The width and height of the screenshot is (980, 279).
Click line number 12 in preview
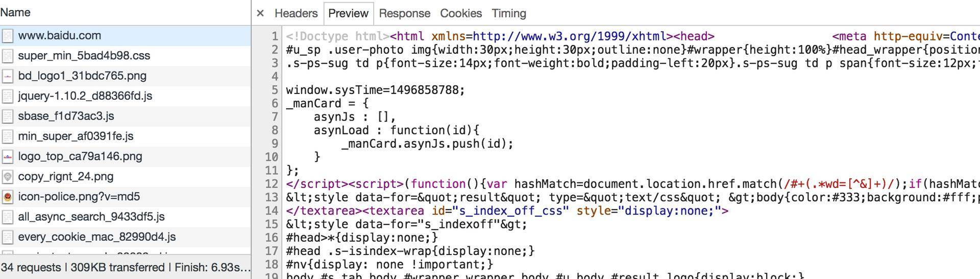pyautogui.click(x=272, y=184)
